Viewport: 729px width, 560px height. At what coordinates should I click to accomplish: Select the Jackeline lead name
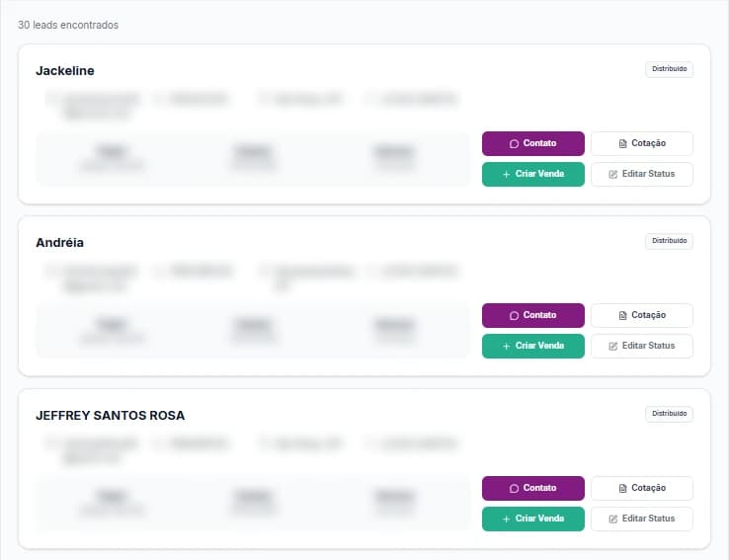coord(65,70)
